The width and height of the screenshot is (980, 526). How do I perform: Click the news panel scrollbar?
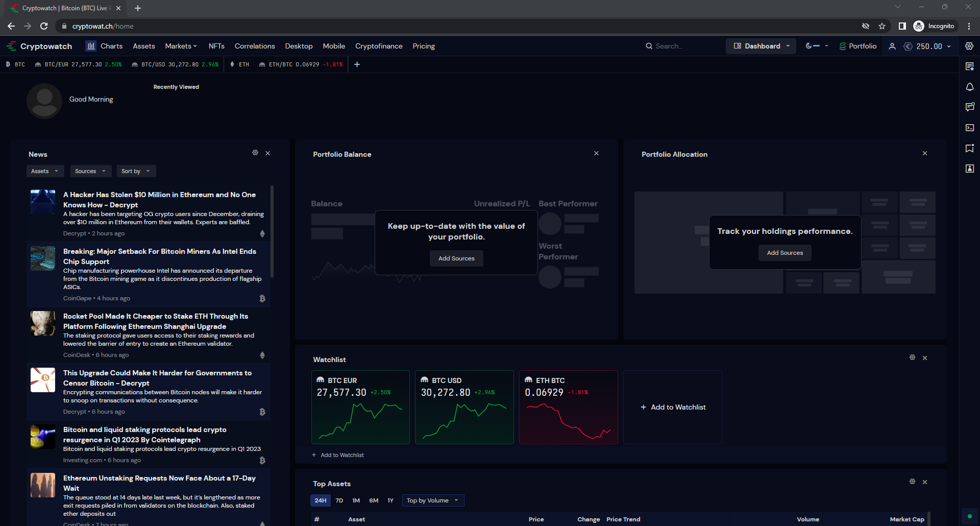point(272,231)
